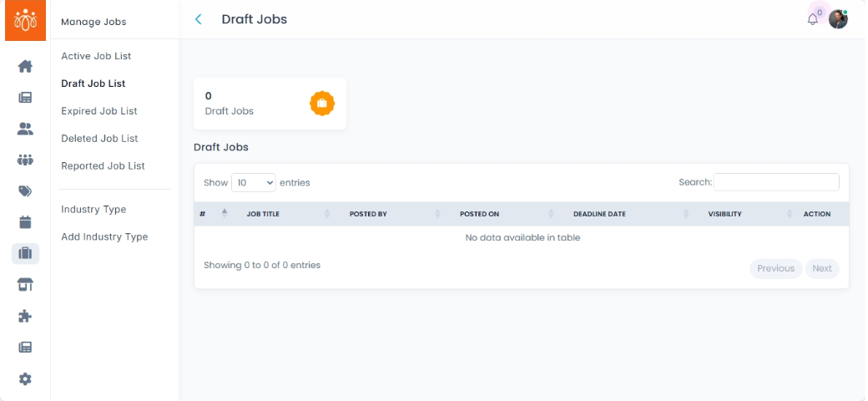Click the orange app logo
The image size is (868, 401).
(x=25, y=20)
